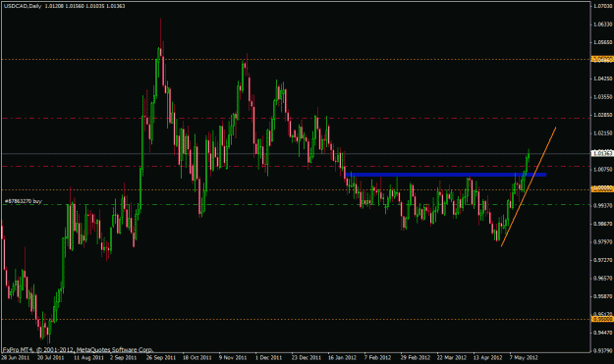Screen dimensions: 614x364
Task: Click the 2 Sep 2011 date label
Action: coord(123,358)
